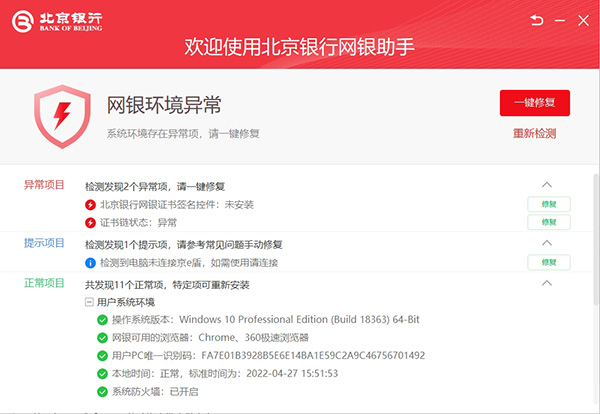Click green check icon beside 操作系统版本
Image resolution: width=600 pixels, height=414 pixels.
coord(102,319)
